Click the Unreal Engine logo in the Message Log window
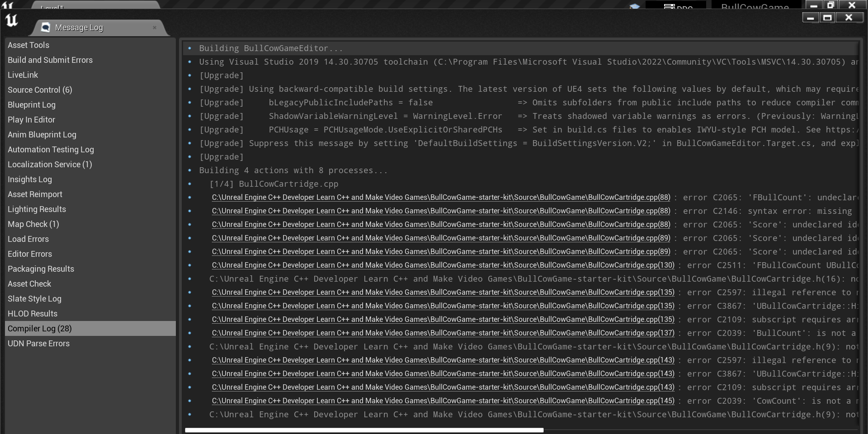The width and height of the screenshot is (868, 434). click(12, 20)
